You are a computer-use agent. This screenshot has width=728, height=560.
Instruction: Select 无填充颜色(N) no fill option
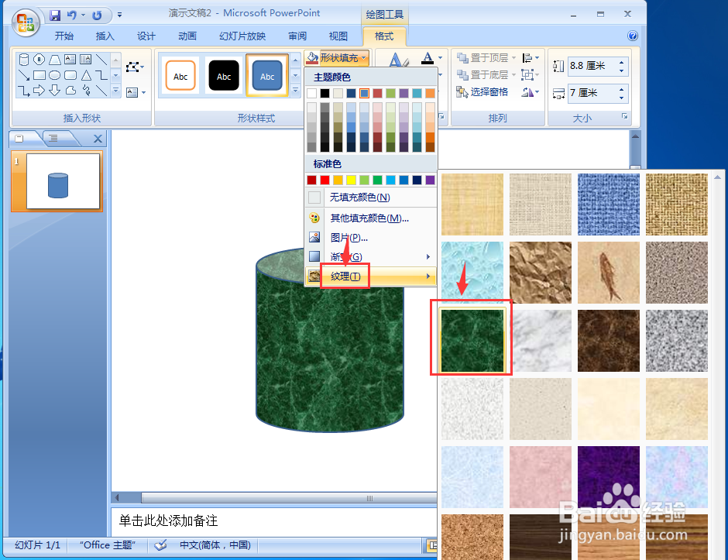(370, 198)
